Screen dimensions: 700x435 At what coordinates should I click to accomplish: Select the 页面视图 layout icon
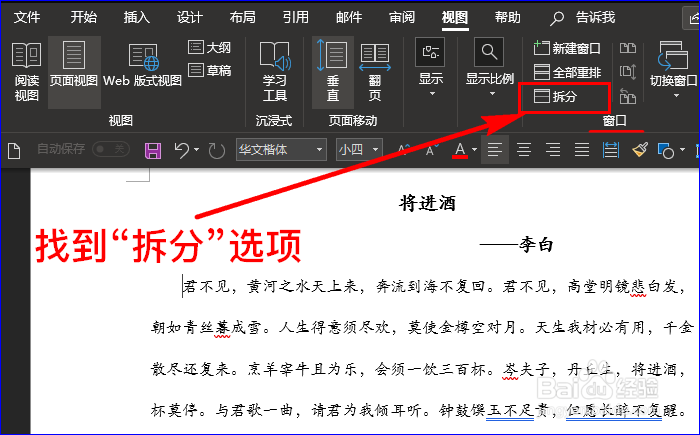[x=74, y=72]
